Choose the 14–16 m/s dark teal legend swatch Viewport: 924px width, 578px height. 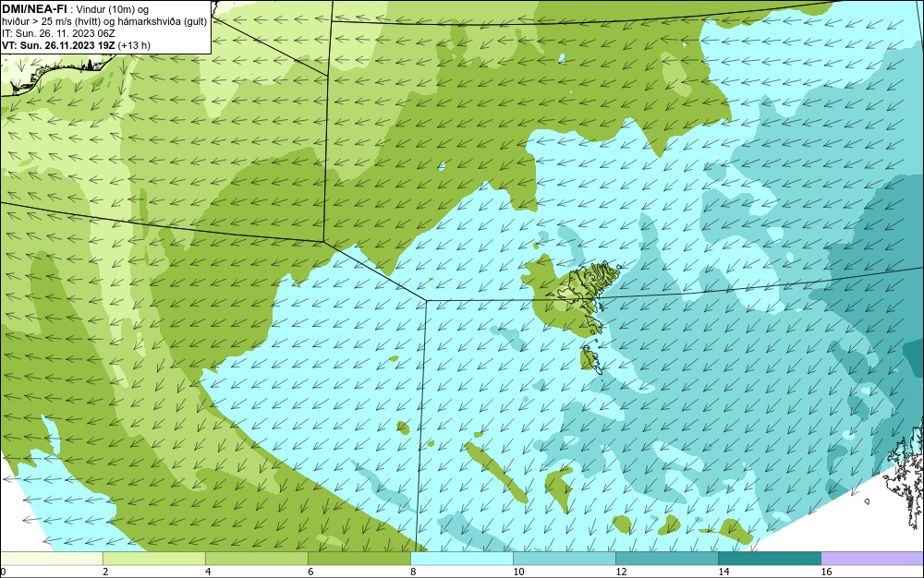tap(769, 558)
